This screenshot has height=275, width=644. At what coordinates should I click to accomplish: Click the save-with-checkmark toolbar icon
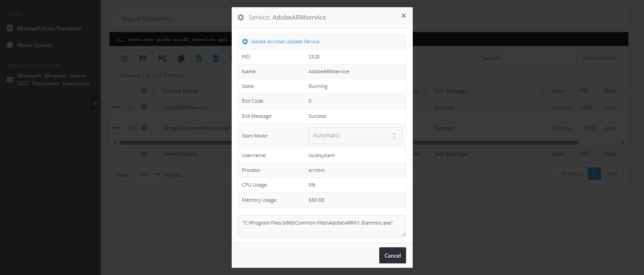pos(143,58)
